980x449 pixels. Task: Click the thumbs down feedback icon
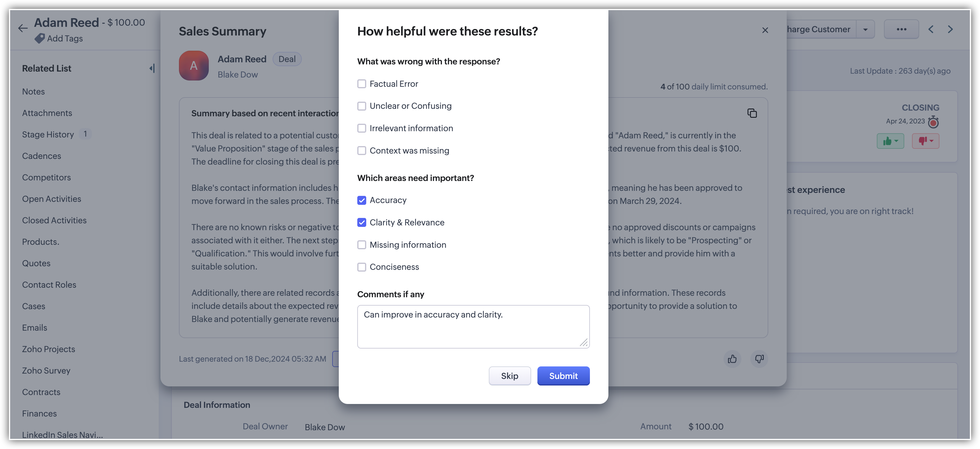(x=759, y=359)
